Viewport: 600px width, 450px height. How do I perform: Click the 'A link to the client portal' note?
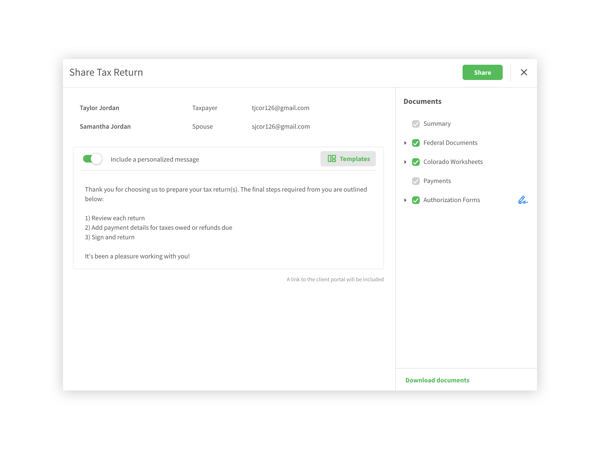click(x=335, y=279)
